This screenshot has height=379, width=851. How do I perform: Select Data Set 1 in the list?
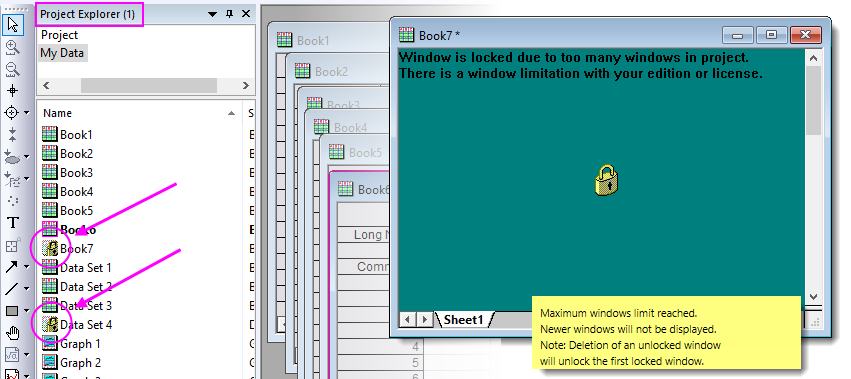coord(86,268)
